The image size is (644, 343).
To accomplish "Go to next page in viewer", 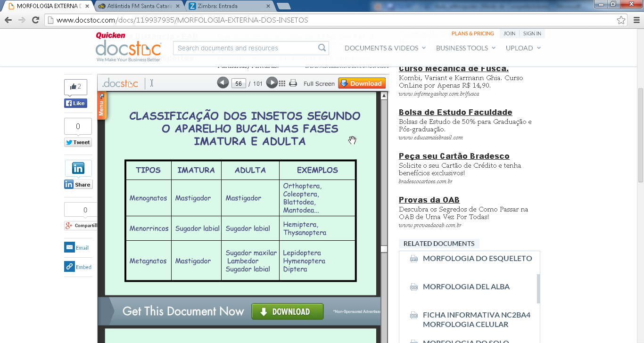I will pos(272,83).
